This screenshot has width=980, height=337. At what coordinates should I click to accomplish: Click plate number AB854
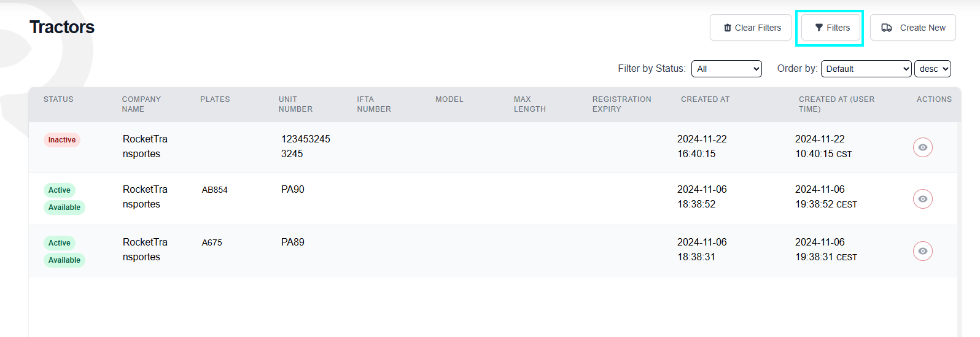tap(215, 190)
